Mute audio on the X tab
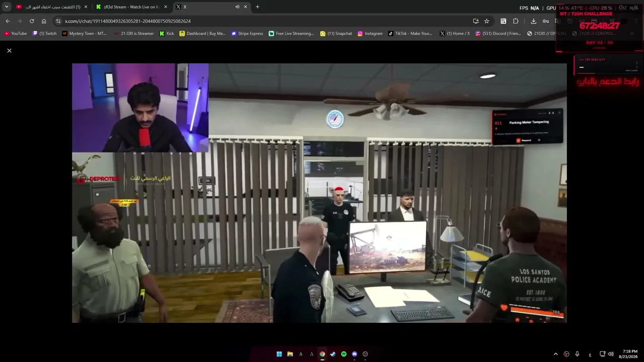 (x=237, y=7)
